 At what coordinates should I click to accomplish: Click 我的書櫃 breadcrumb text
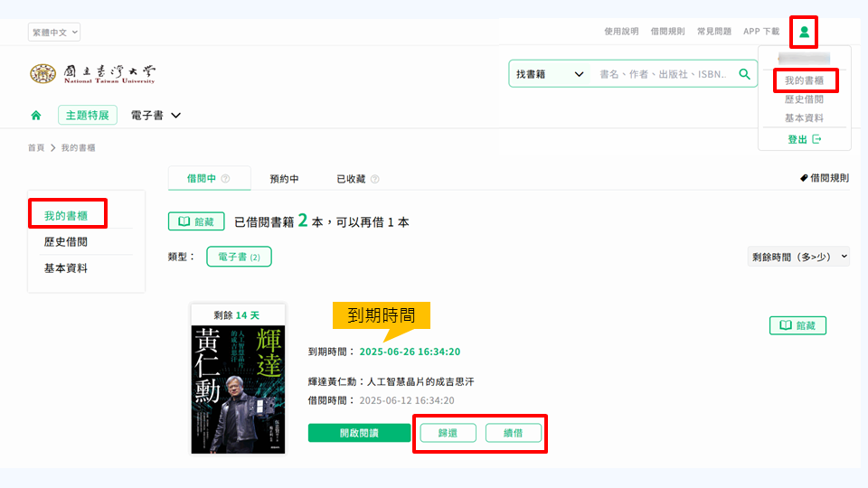coord(78,147)
